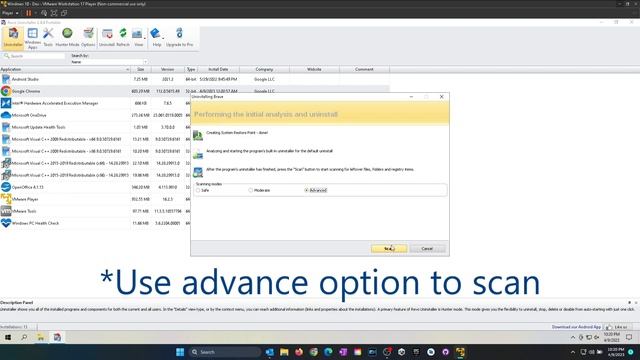
Task: Open the Options toolbar button
Action: tap(88, 38)
